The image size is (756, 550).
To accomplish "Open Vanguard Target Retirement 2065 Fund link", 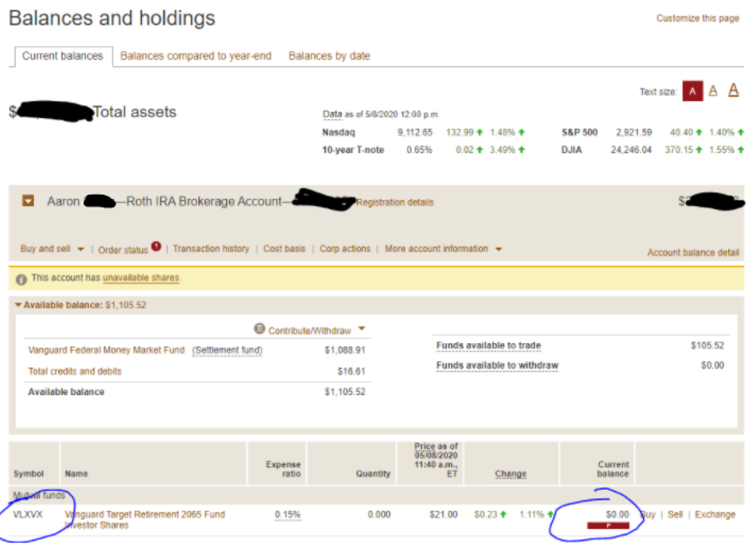I will [x=144, y=520].
